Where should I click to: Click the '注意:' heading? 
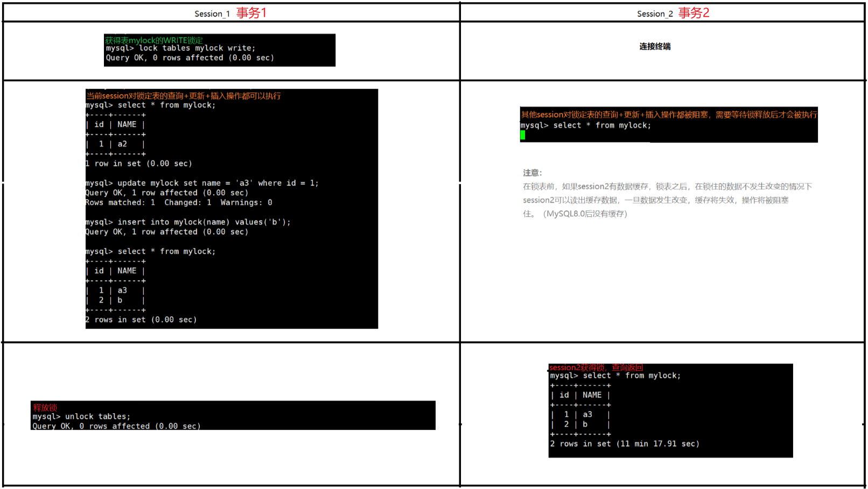pyautogui.click(x=533, y=173)
